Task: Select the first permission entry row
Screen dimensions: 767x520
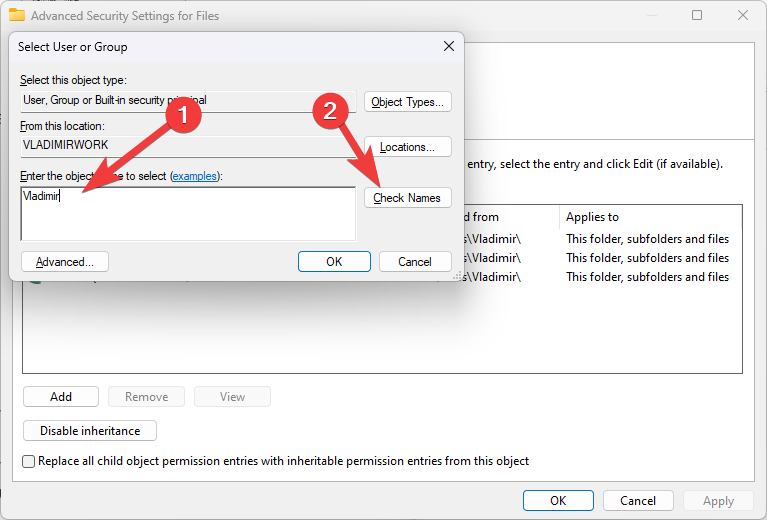Action: pos(600,239)
